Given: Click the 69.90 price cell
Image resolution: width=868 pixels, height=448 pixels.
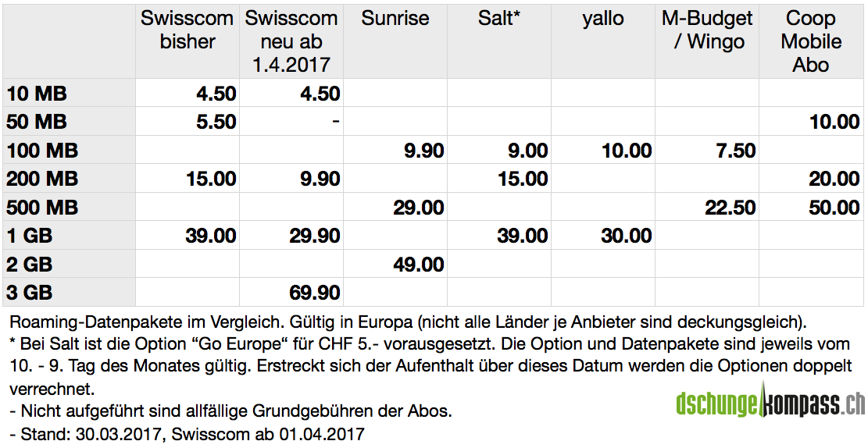Looking at the screenshot, I should (310, 293).
